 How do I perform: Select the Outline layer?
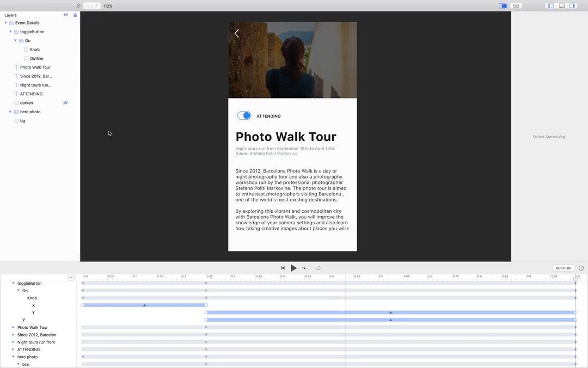coord(36,58)
